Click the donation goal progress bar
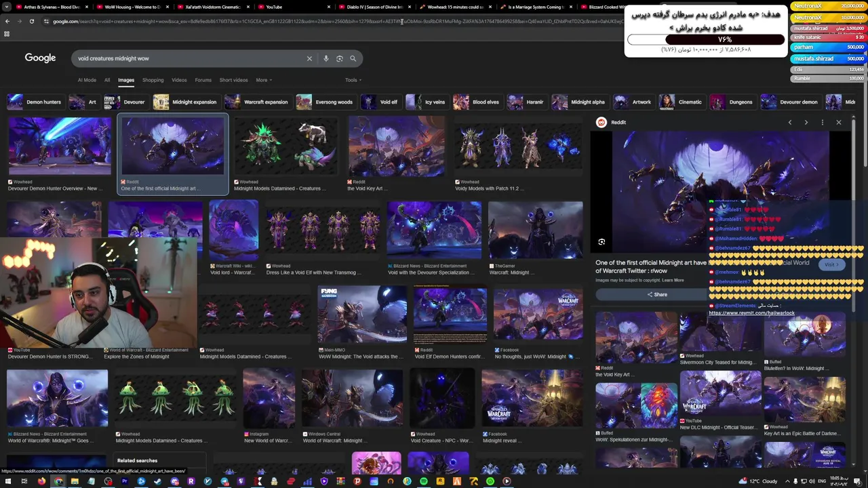 [x=706, y=40]
